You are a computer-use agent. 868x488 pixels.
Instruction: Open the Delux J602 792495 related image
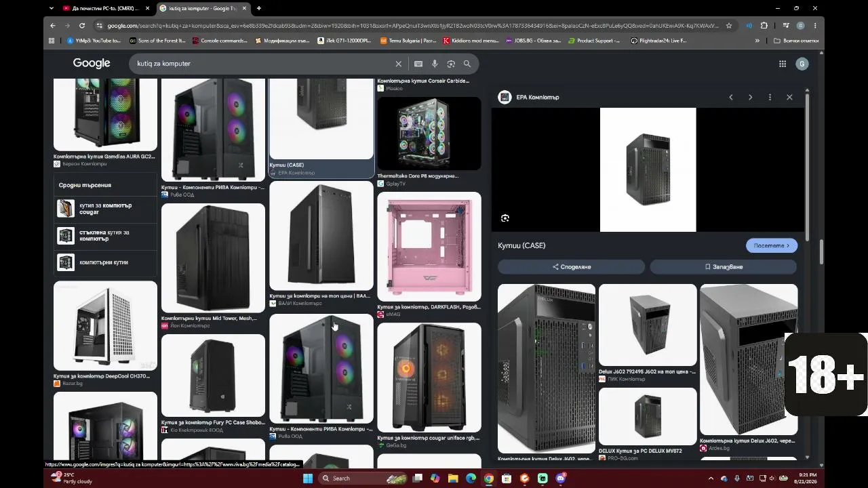pos(648,325)
